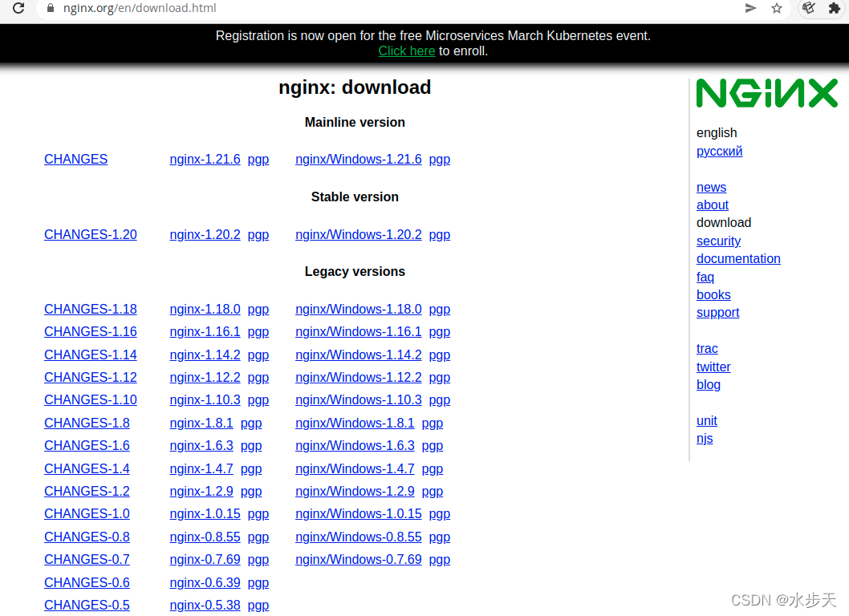
Task: Download nginx-1.21.6 source
Action: coord(205,159)
